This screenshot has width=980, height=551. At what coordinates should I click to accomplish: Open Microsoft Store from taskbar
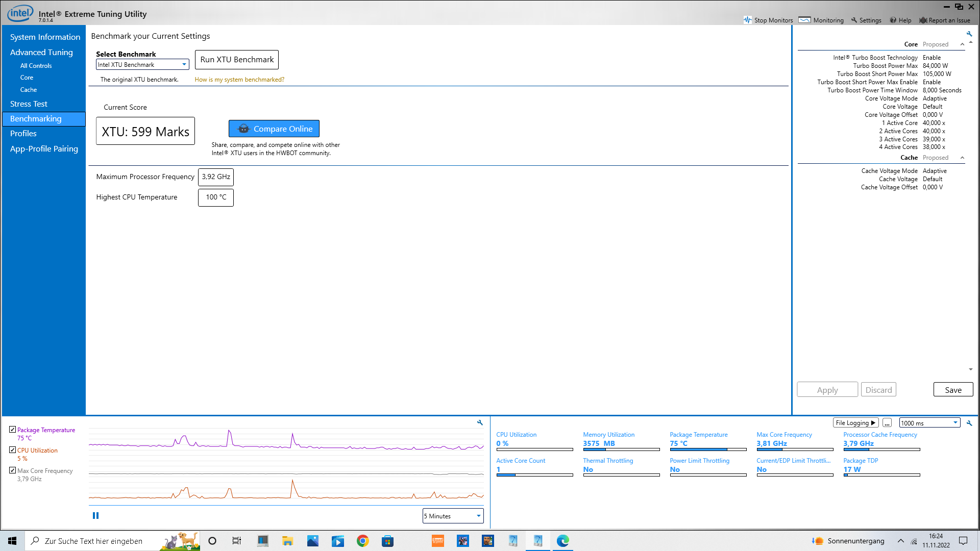(x=387, y=541)
